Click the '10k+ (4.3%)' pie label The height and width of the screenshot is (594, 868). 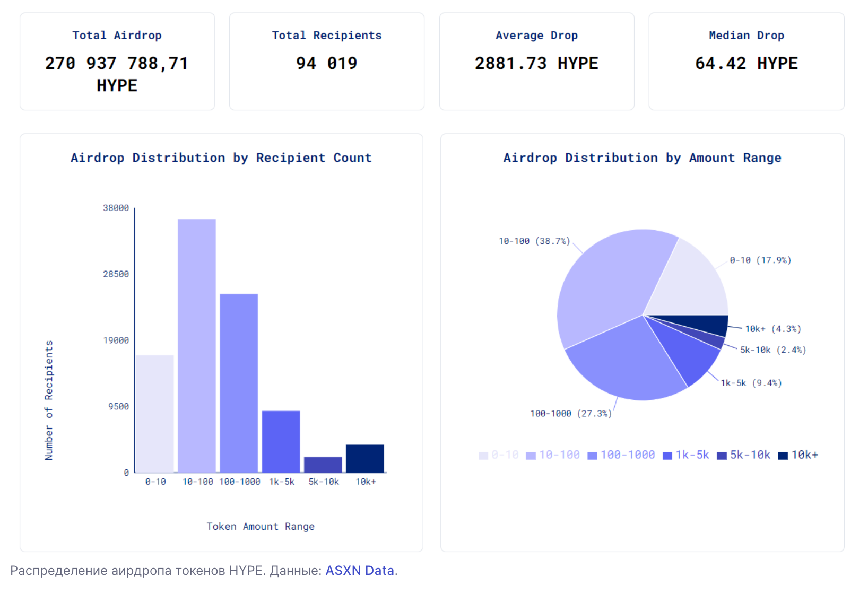(x=773, y=329)
